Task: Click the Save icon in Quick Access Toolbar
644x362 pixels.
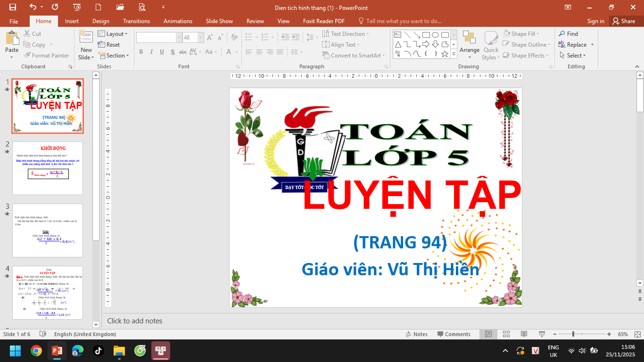Action: [x=12, y=7]
